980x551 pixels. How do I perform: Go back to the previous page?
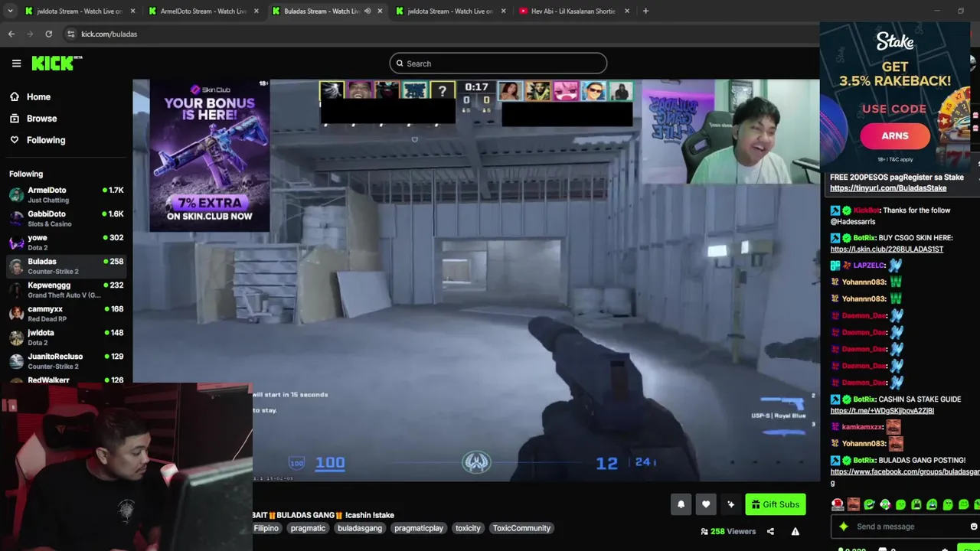(11, 34)
